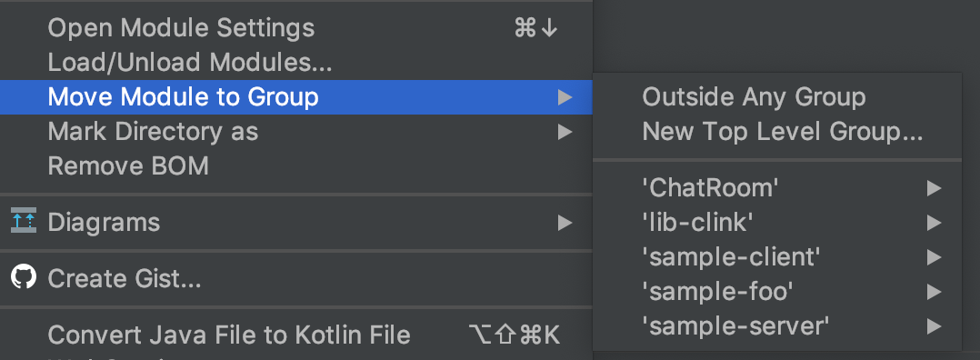Click the Diagrams icon in the menu
The width and height of the screenshot is (980, 360).
coord(24,221)
